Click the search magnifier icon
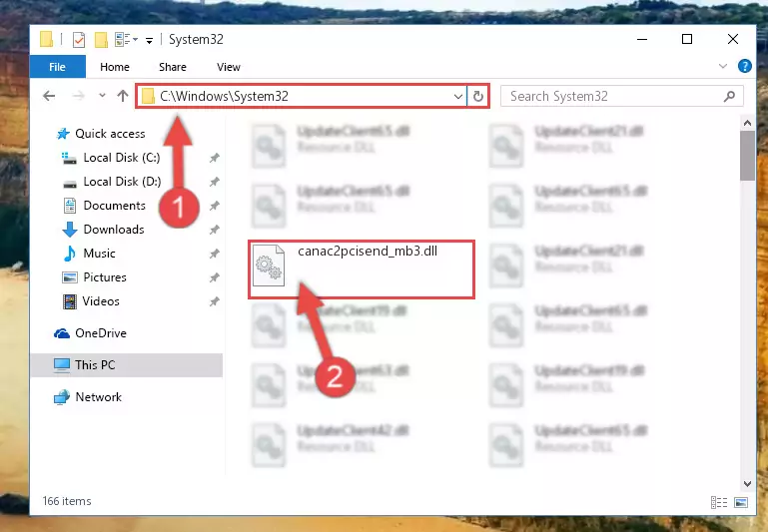 [729, 97]
